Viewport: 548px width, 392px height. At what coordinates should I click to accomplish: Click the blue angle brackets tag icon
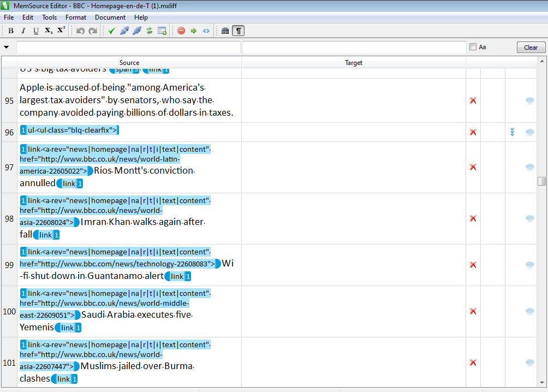pyautogui.click(x=206, y=31)
